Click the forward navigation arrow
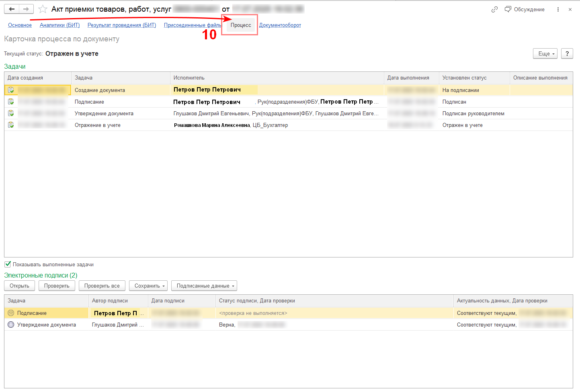This screenshot has width=580, height=392. 26,9
